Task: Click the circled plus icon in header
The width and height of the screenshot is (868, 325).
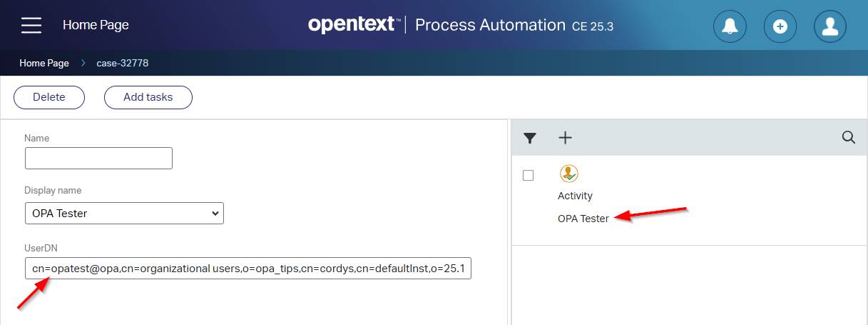Action: coord(780,26)
